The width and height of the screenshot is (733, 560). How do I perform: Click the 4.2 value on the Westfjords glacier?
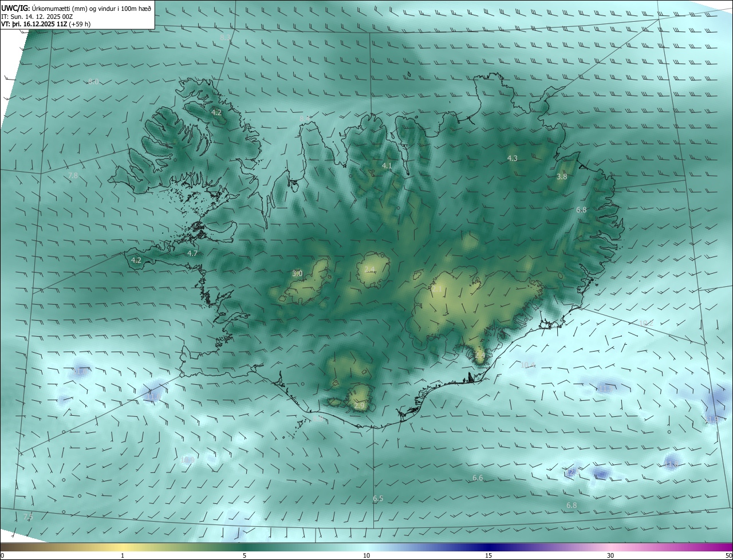point(216,112)
